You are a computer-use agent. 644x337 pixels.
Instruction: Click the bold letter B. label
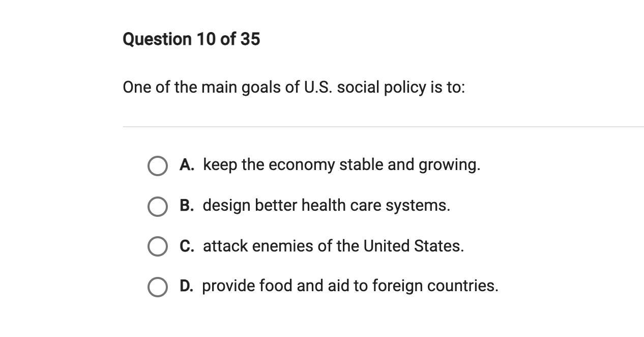tap(187, 206)
